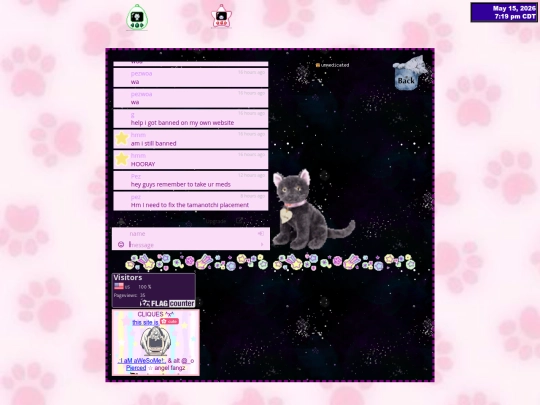
Task: Click the bell icon below chat messages
Action: click(121, 221)
